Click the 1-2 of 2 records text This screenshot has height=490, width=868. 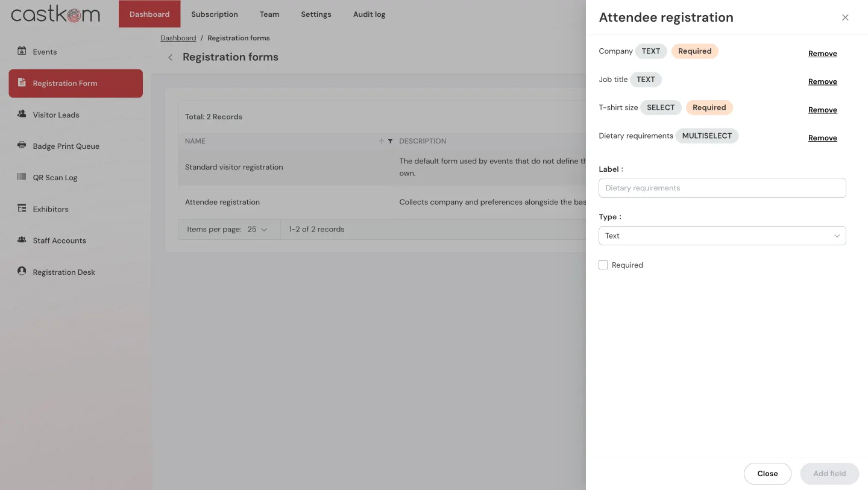pos(316,229)
